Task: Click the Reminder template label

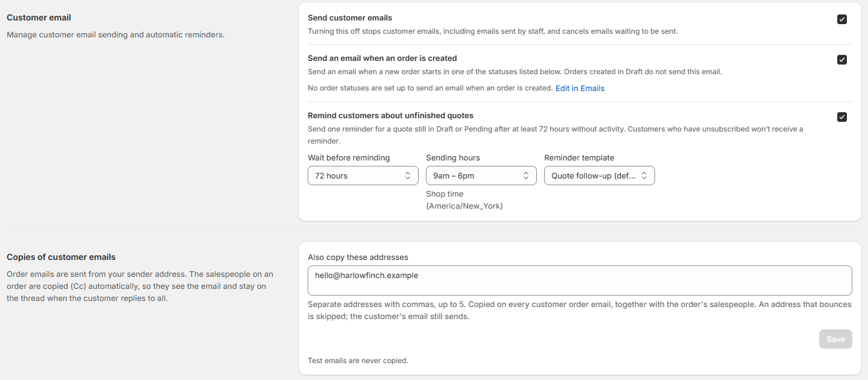Action: 579,157
